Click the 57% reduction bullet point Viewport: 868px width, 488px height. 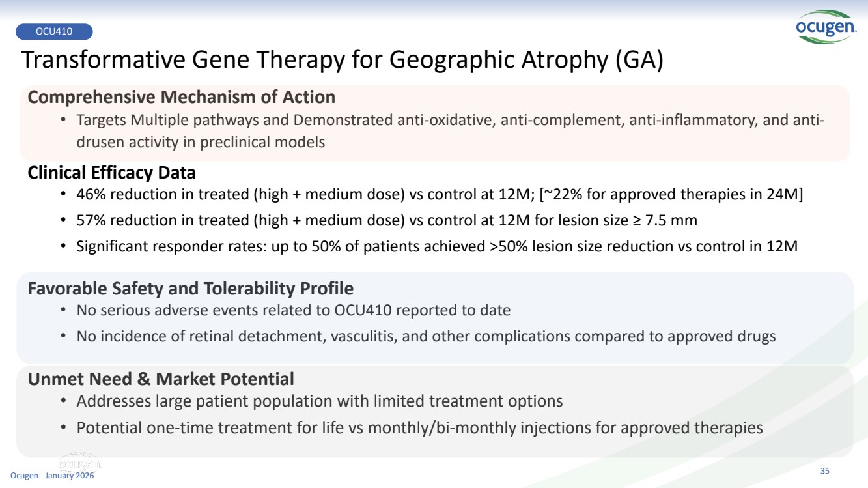[387, 220]
